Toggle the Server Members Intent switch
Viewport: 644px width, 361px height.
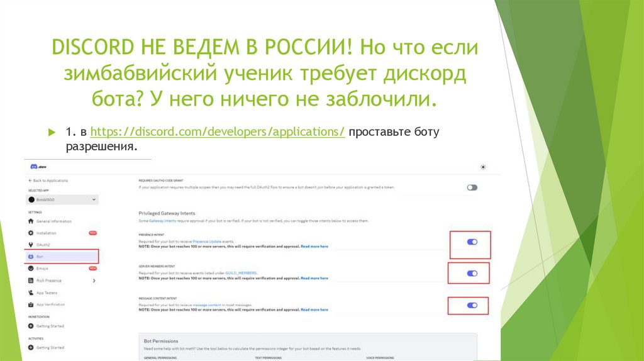point(472,274)
